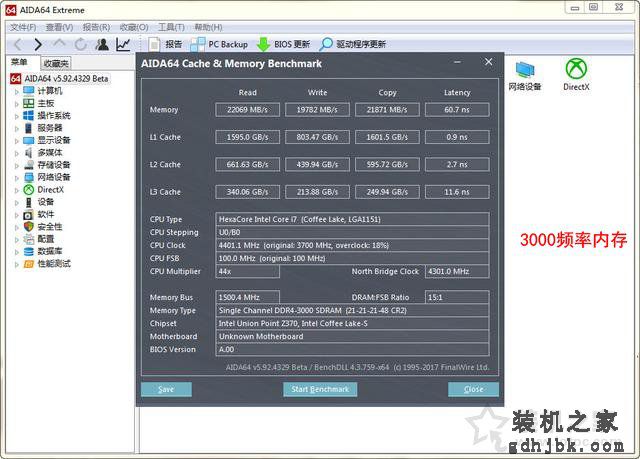The width and height of the screenshot is (640, 459).
Task: Open the 帮助(H) menu
Action: 208,27
